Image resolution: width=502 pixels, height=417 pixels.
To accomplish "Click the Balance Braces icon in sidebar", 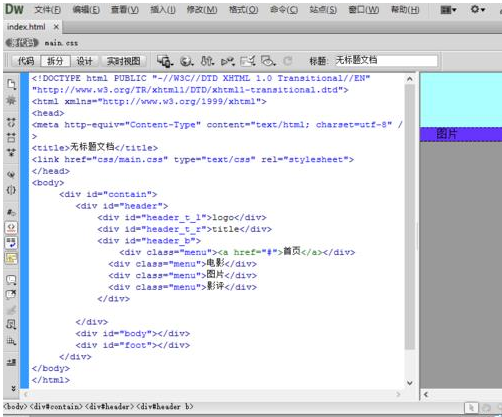I will (x=11, y=190).
